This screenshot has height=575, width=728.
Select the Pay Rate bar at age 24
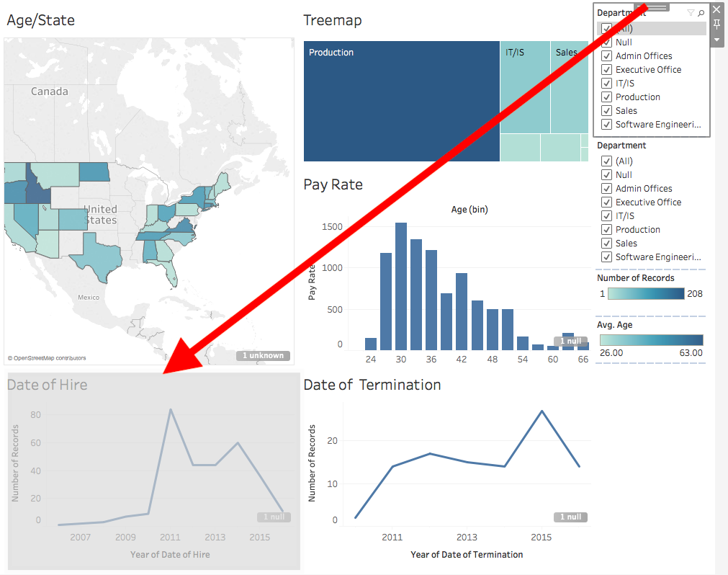click(x=371, y=344)
